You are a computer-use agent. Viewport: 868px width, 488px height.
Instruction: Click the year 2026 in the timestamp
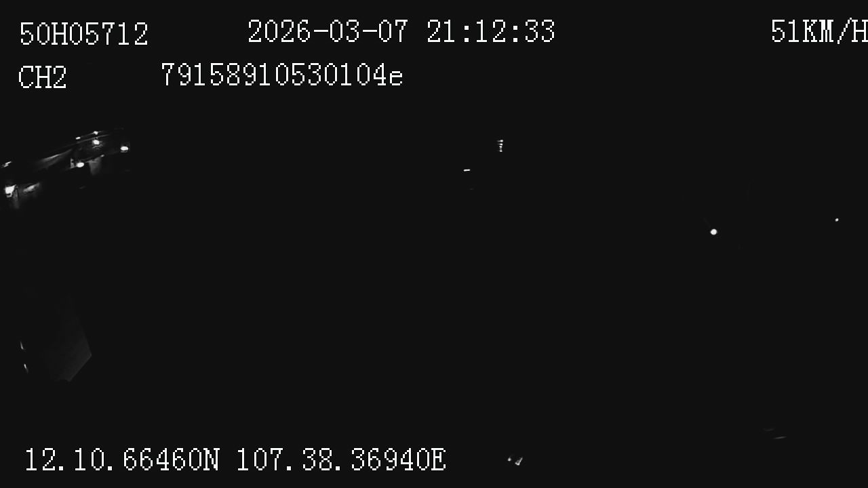tap(278, 32)
